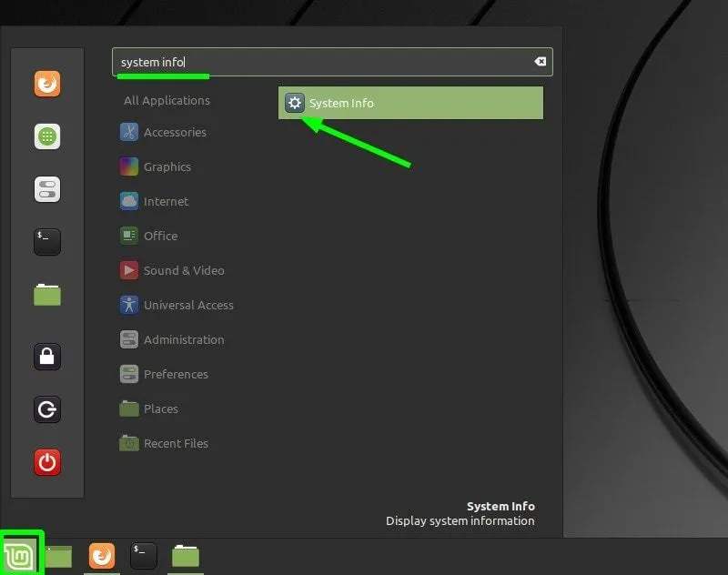Viewport: 728px width, 575px height.
Task: Select the Accessories category
Action: click(x=173, y=132)
